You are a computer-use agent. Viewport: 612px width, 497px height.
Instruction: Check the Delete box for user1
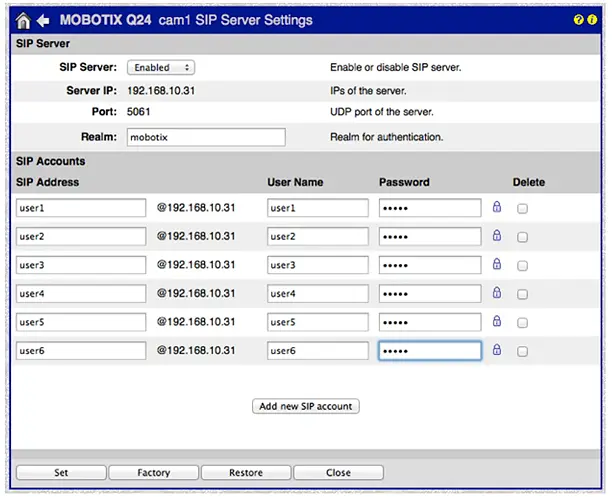522,208
